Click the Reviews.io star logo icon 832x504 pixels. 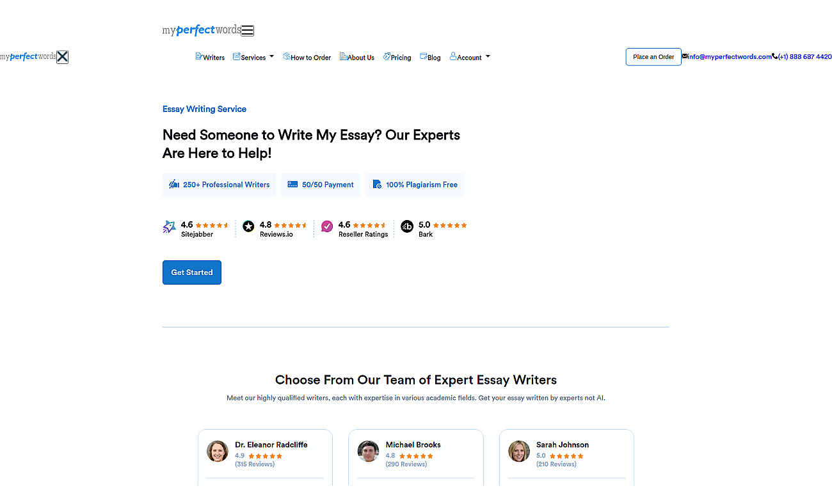[x=248, y=226]
